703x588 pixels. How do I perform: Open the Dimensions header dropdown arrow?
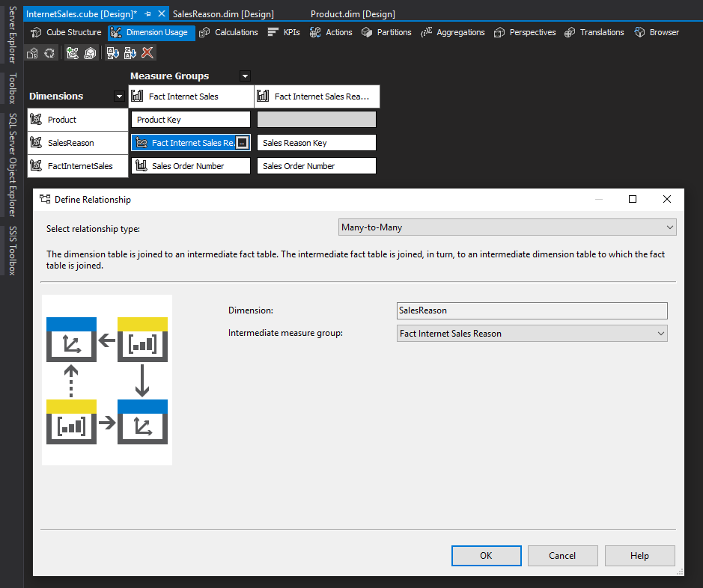[x=118, y=97]
